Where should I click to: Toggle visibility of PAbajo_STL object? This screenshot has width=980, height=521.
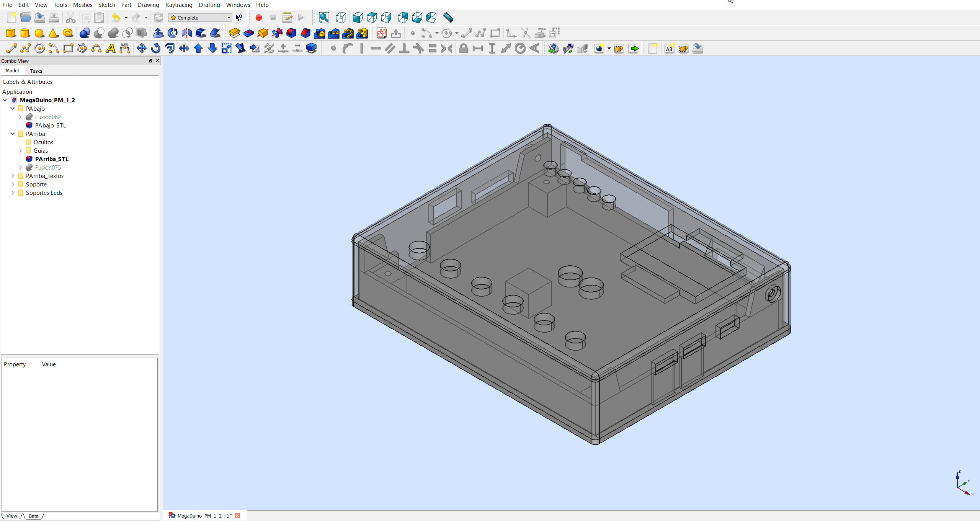(51, 125)
